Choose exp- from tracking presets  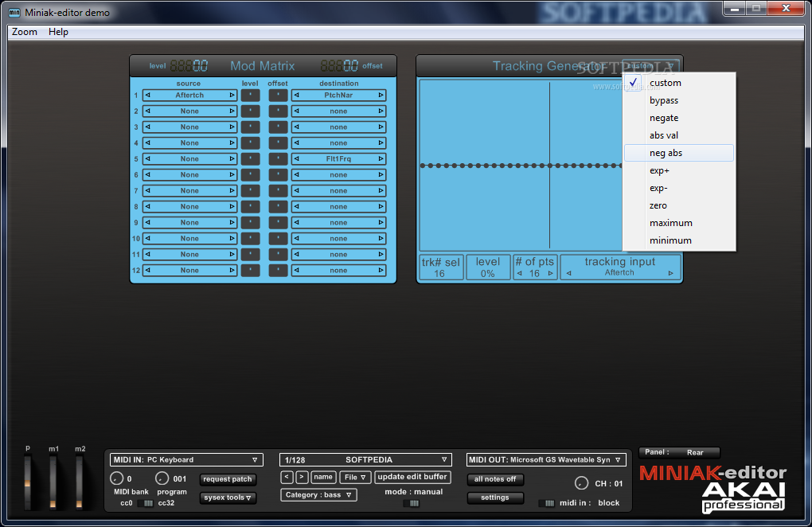pyautogui.click(x=679, y=188)
